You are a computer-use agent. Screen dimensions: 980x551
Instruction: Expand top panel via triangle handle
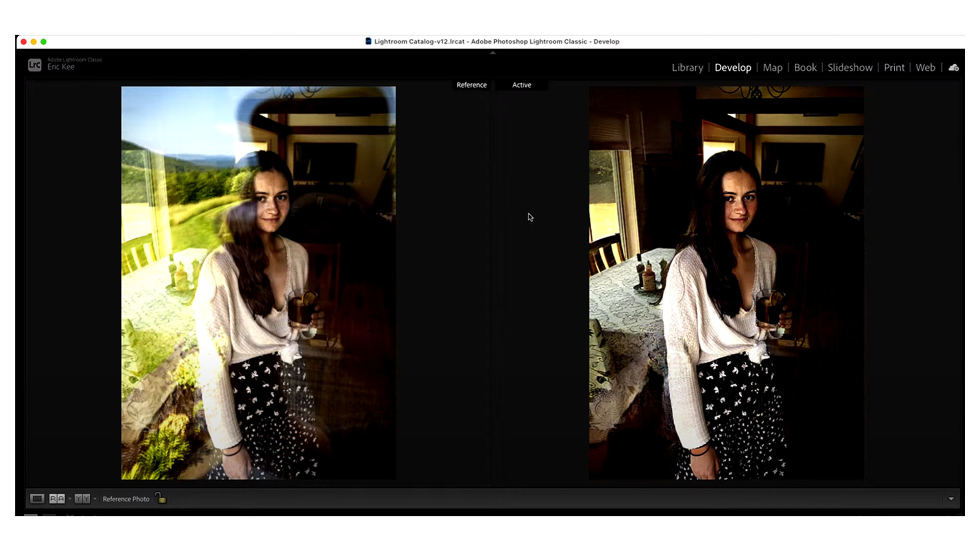pyautogui.click(x=492, y=53)
